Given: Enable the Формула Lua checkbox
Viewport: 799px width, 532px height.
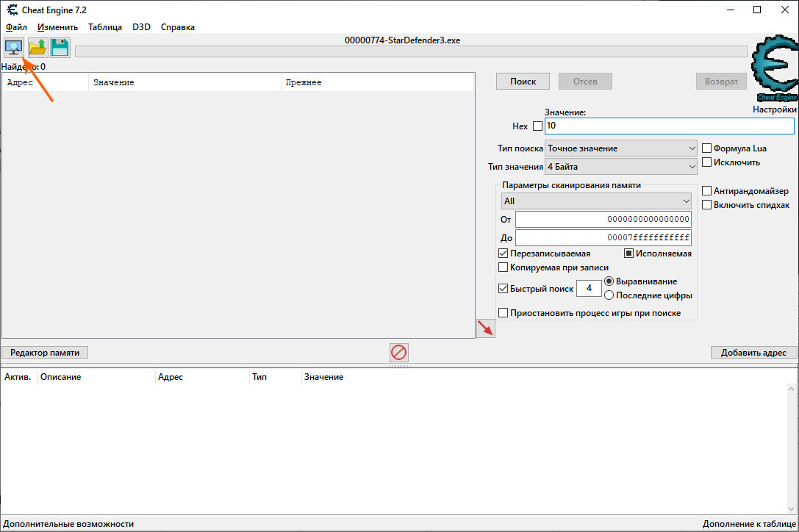Looking at the screenshot, I should coord(707,148).
